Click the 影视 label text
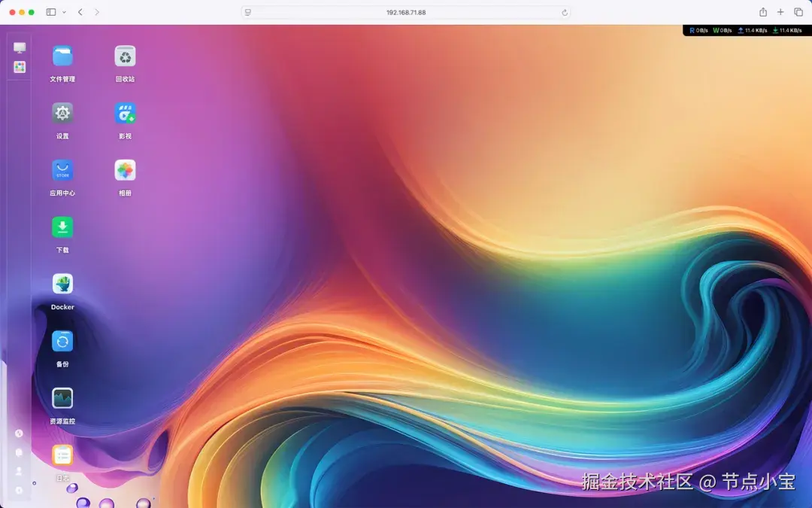This screenshot has width=812, height=508. click(x=126, y=135)
